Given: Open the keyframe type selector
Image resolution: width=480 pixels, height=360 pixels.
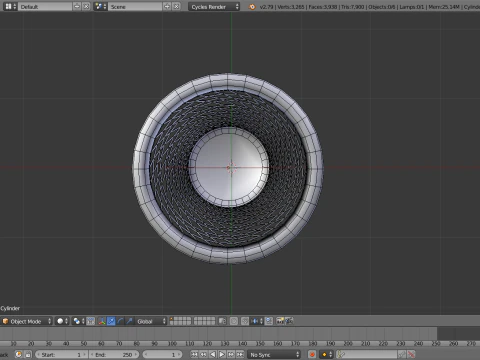Looking at the screenshot, I should 326,354.
